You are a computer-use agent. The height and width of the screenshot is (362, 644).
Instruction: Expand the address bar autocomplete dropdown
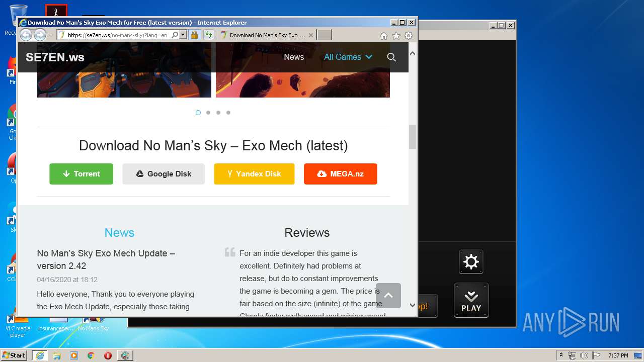[183, 35]
